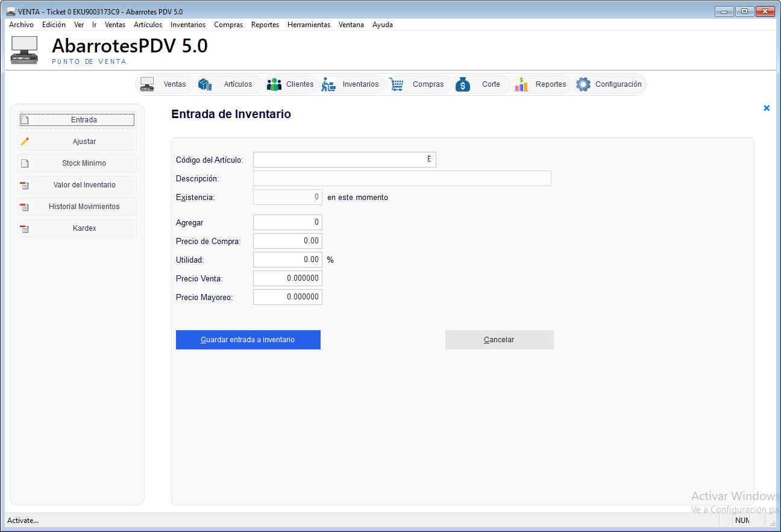
Task: Open the Reportes toolbar button with chart icon
Action: coord(541,84)
